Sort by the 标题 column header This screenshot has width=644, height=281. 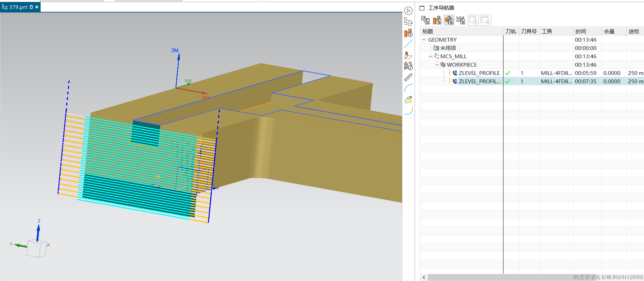point(461,31)
